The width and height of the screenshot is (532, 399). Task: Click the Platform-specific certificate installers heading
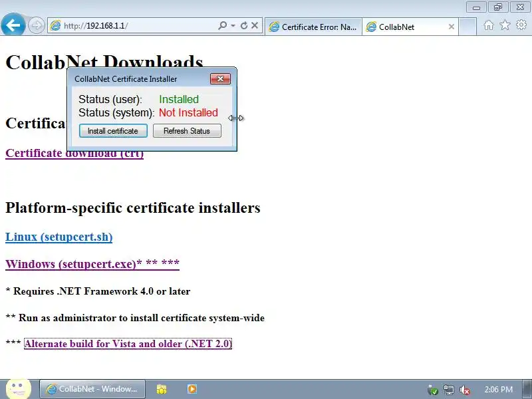pos(133,207)
